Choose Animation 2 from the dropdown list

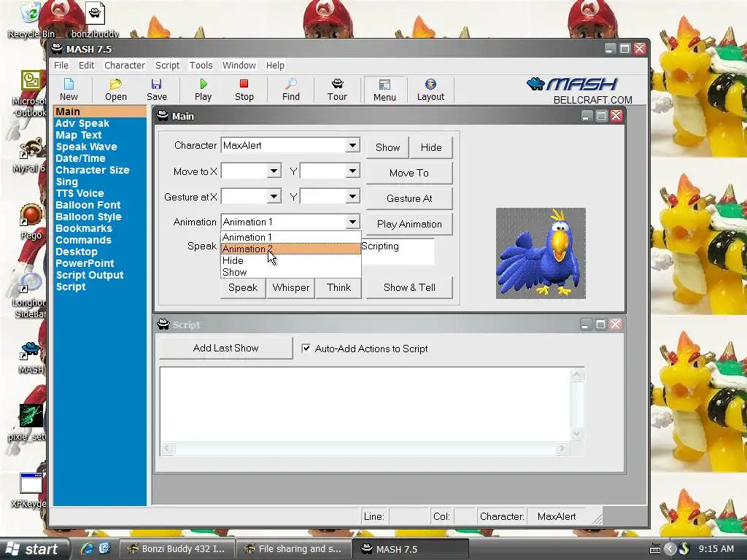point(290,249)
